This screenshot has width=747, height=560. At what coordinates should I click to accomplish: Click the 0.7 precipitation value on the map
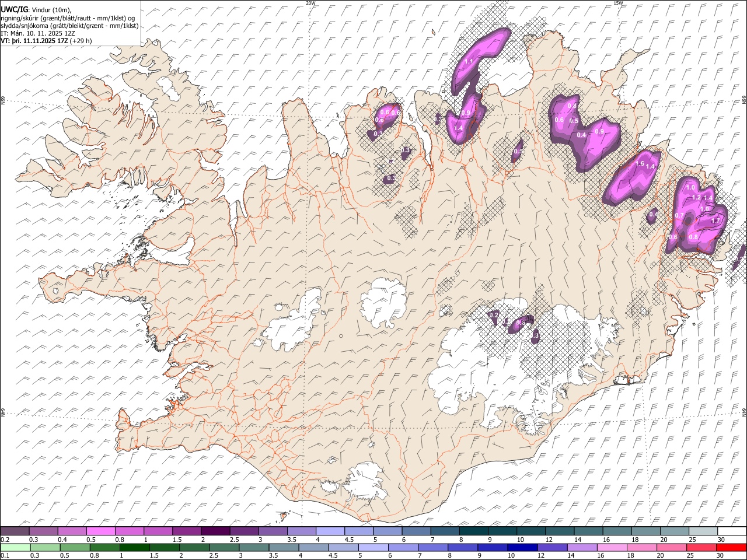click(x=679, y=215)
